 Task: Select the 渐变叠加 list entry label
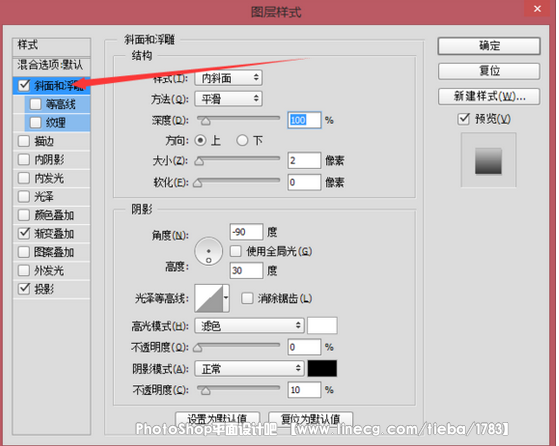coord(54,234)
